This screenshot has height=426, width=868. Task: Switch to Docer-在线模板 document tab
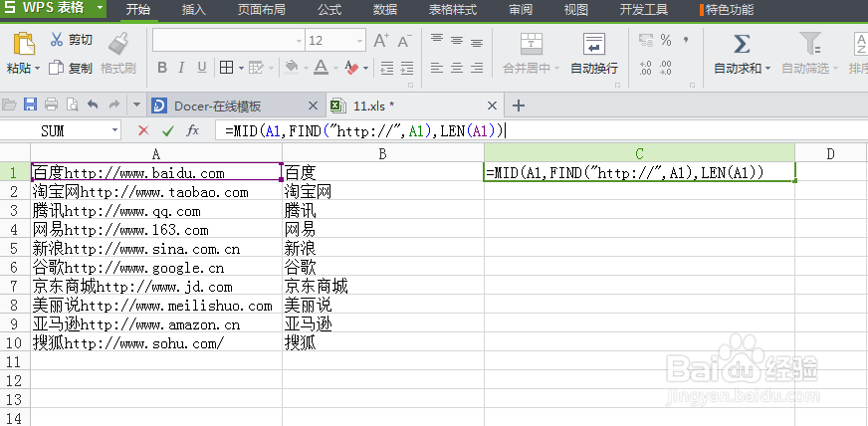click(235, 106)
